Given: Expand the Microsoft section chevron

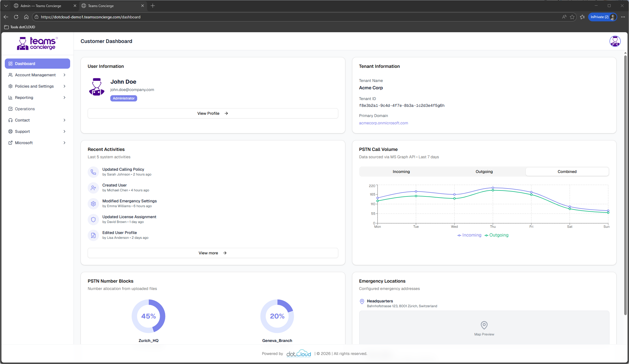Looking at the screenshot, I should [x=65, y=143].
